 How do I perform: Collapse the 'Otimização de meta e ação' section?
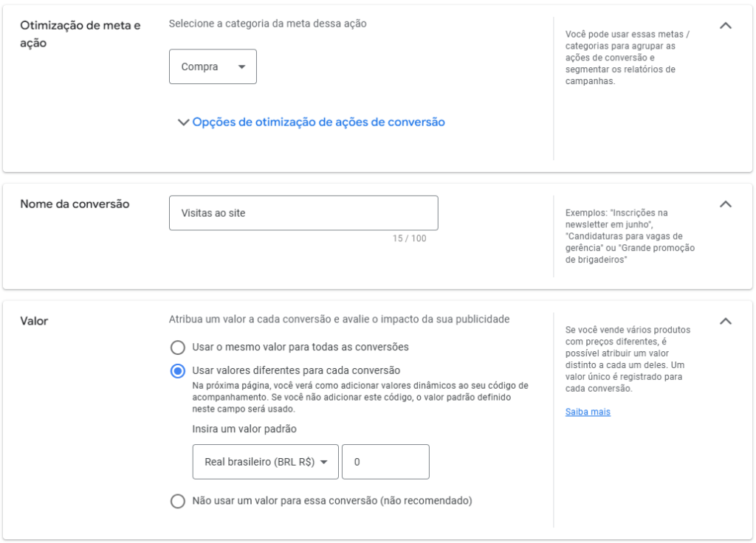(726, 24)
